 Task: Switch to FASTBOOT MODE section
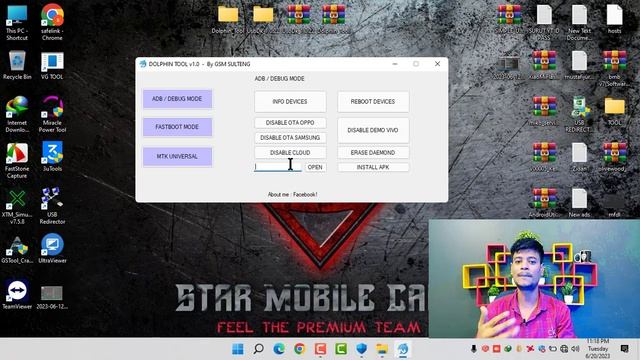(x=177, y=127)
